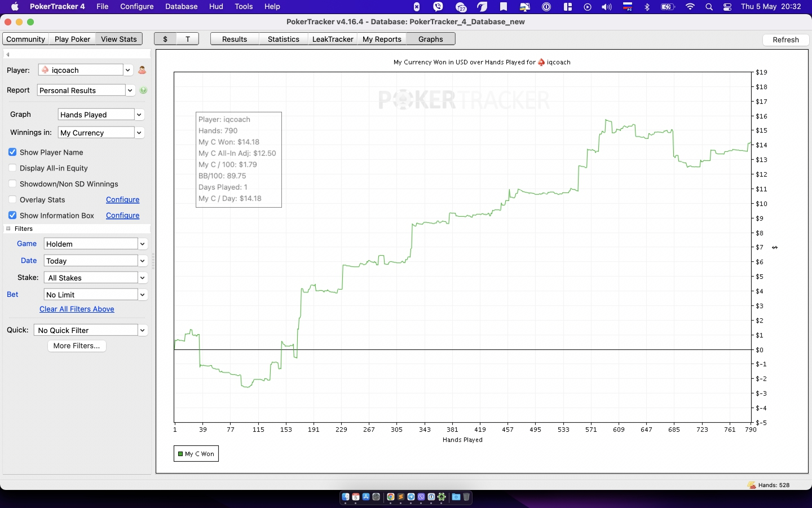The height and width of the screenshot is (508, 812).
Task: Open Viber from the Dock
Action: click(x=421, y=497)
